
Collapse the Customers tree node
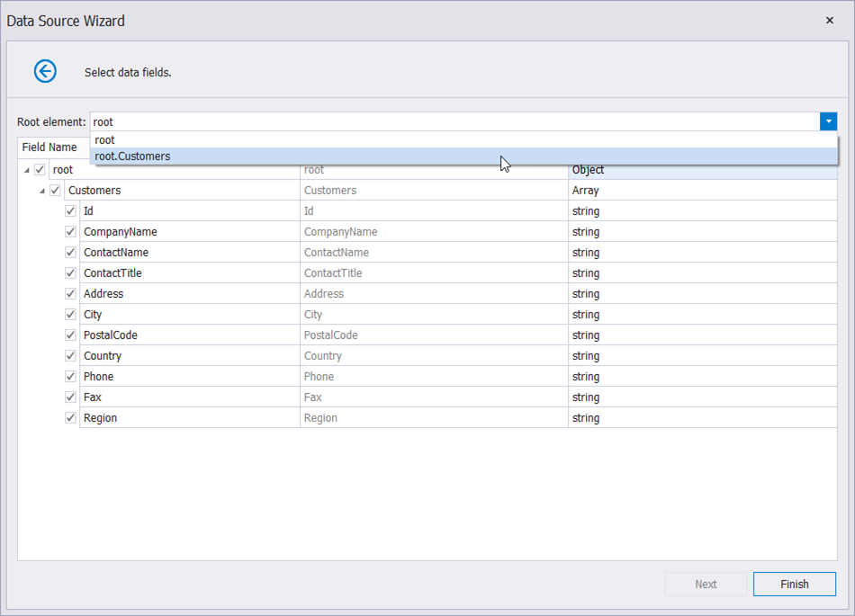point(42,191)
